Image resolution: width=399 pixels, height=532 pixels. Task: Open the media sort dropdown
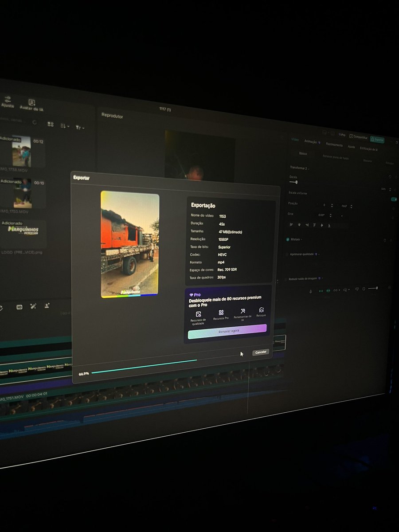point(65,126)
